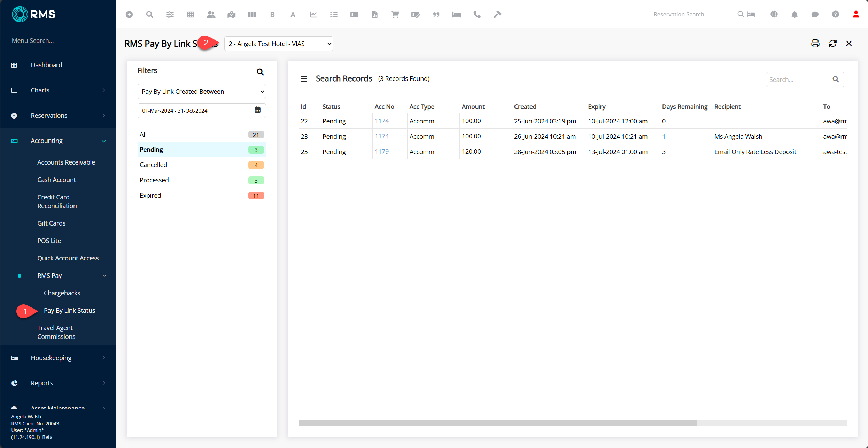Open Gift Cards
This screenshot has height=448, width=868.
52,223
